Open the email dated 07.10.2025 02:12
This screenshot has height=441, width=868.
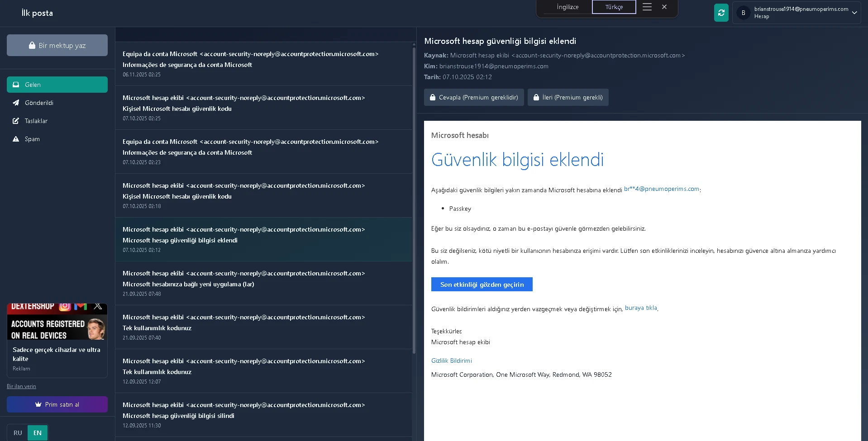264,239
